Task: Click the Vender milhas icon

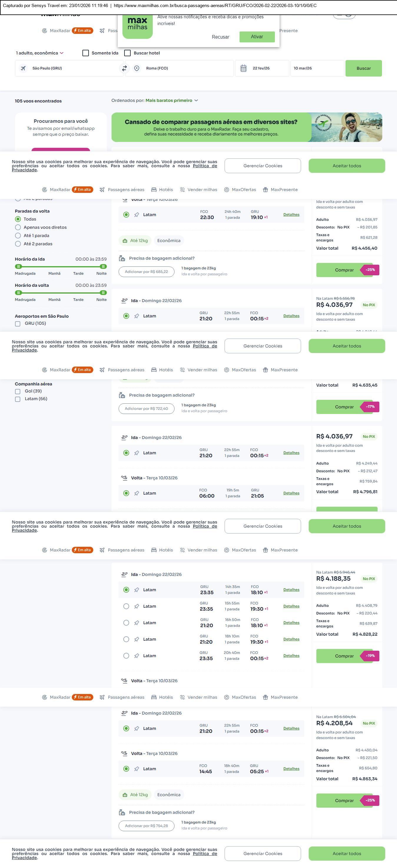Action: (x=182, y=190)
